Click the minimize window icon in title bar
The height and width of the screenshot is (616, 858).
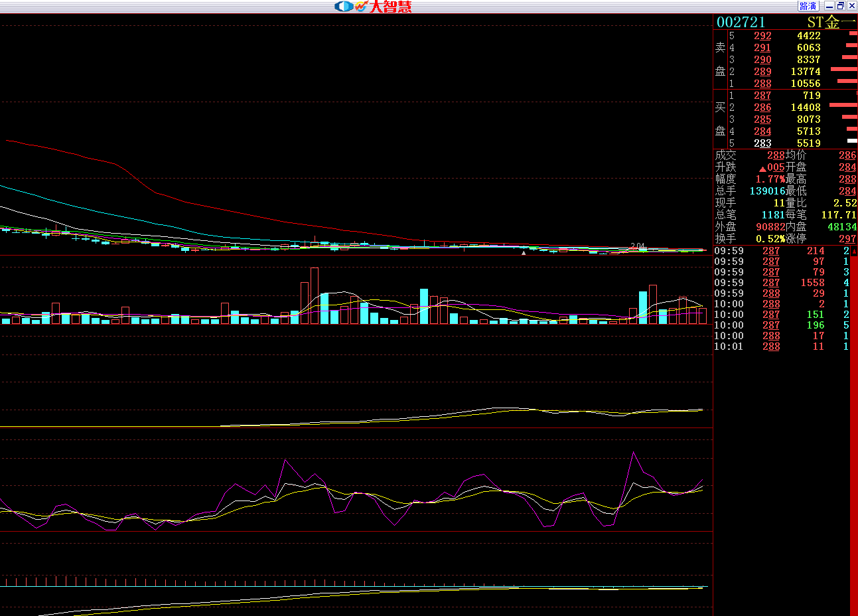coord(829,6)
